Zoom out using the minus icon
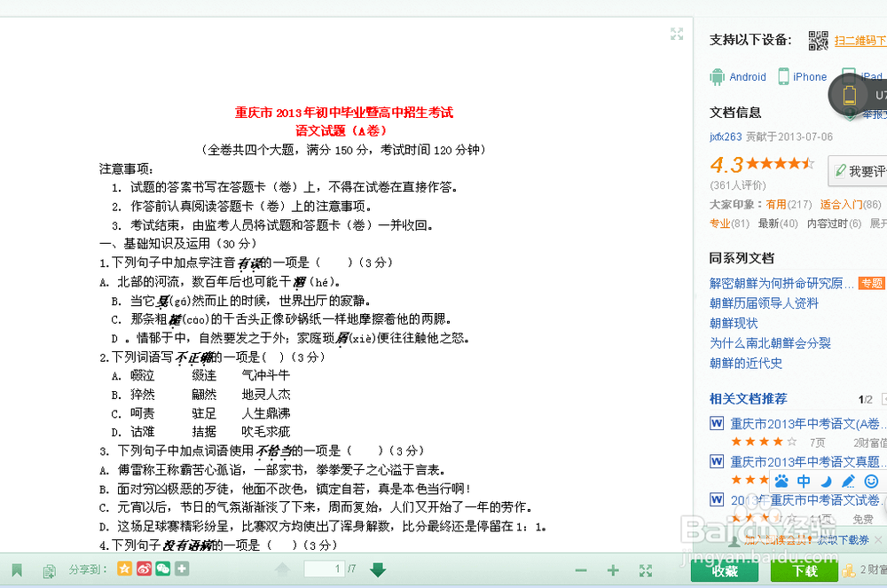Screen dimensions: 887x588 tap(581, 569)
